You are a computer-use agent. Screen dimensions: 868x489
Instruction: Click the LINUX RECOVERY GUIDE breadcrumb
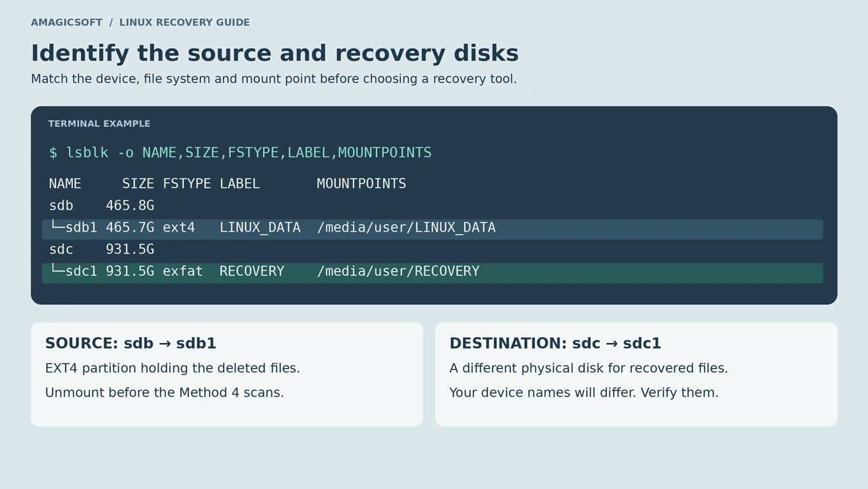pyautogui.click(x=185, y=23)
